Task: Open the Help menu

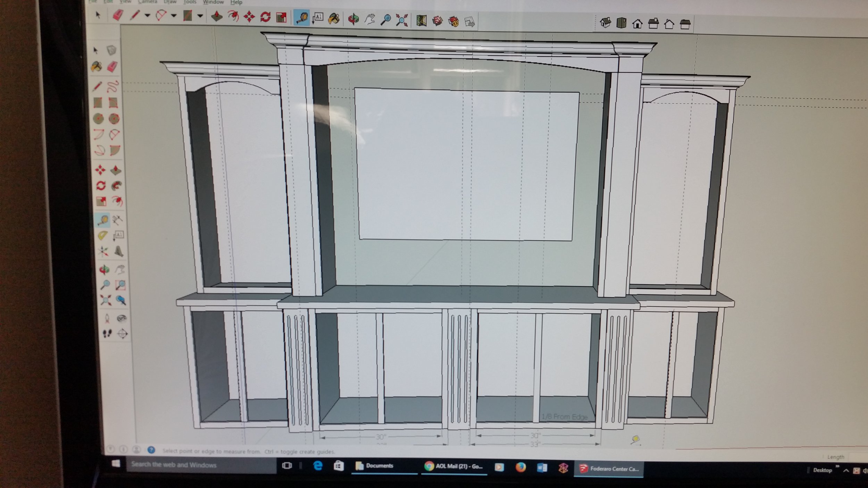Action: 236,2
